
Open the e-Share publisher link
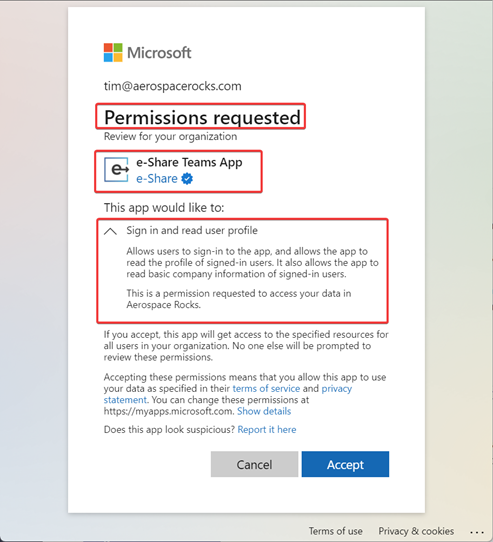(157, 179)
